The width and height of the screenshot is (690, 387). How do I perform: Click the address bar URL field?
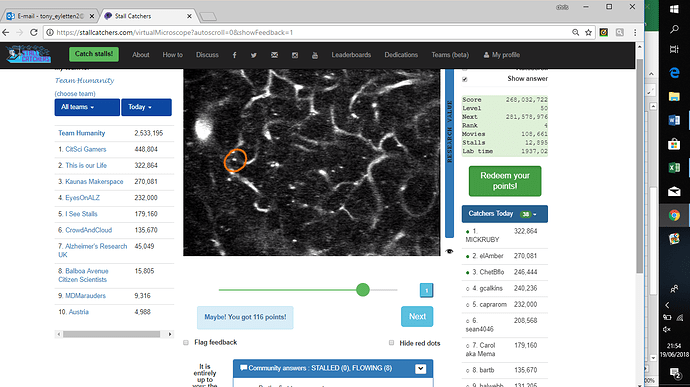click(308, 32)
